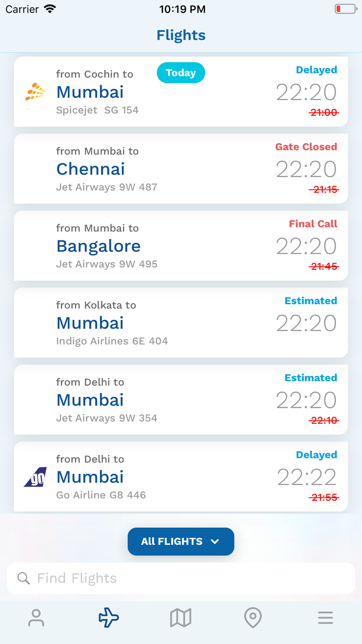Viewport: 362px width, 644px height.
Task: Open the Cochin to Mumbai flight card
Action: pyautogui.click(x=181, y=92)
